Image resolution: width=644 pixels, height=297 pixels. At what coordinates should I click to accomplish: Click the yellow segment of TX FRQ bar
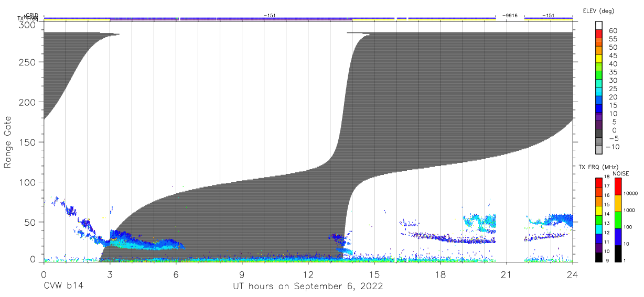[x=598, y=211]
